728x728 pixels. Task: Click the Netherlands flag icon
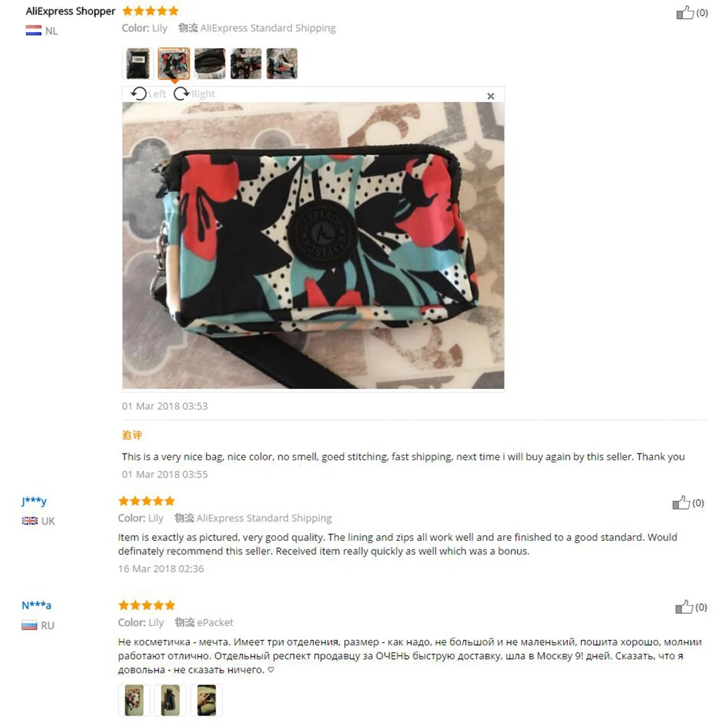pos(33,31)
